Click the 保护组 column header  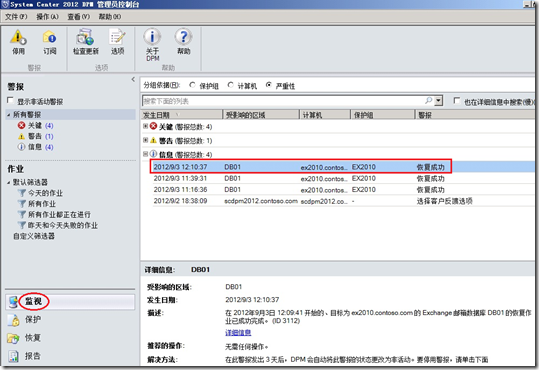(x=382, y=115)
